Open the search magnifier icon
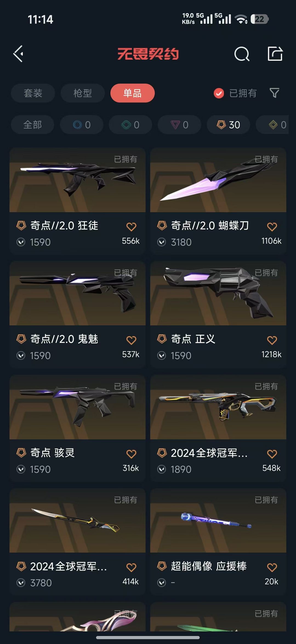 point(242,54)
